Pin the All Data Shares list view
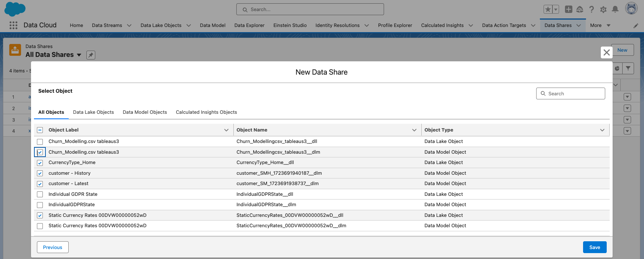Viewport: 644px width, 259px height. [90, 55]
